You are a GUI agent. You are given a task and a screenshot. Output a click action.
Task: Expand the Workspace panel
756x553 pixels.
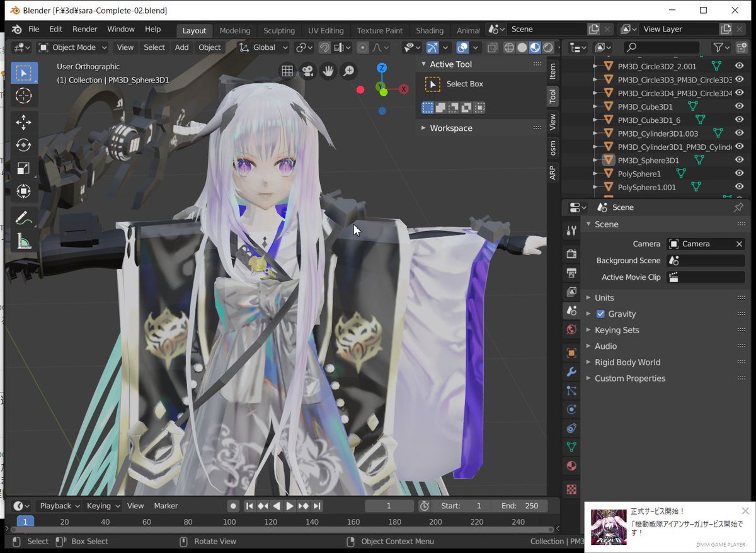451,128
